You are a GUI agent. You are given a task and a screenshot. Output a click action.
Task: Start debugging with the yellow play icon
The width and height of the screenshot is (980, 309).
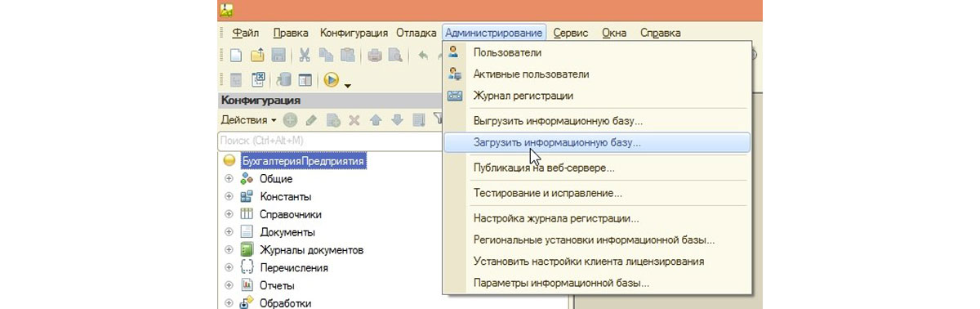point(332,79)
